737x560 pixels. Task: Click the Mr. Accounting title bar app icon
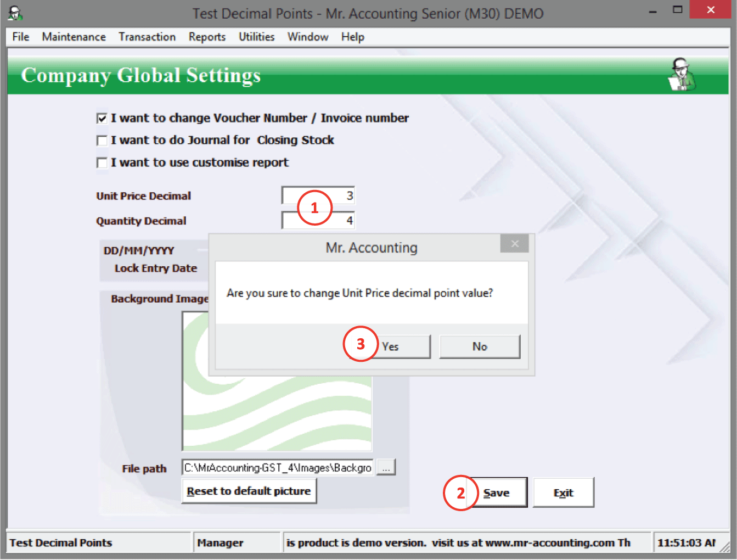15,13
